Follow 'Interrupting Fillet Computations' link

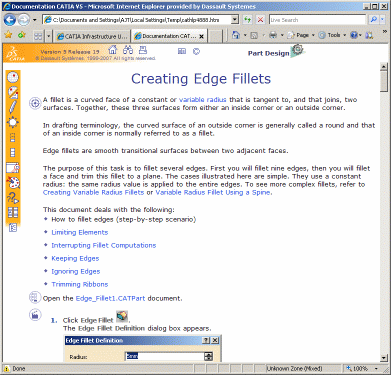coord(104,245)
